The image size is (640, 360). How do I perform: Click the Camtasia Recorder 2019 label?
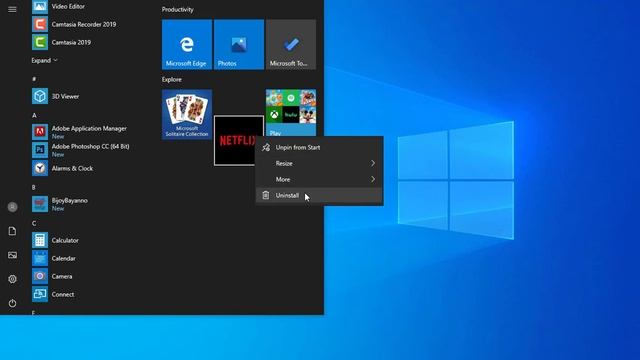point(84,24)
